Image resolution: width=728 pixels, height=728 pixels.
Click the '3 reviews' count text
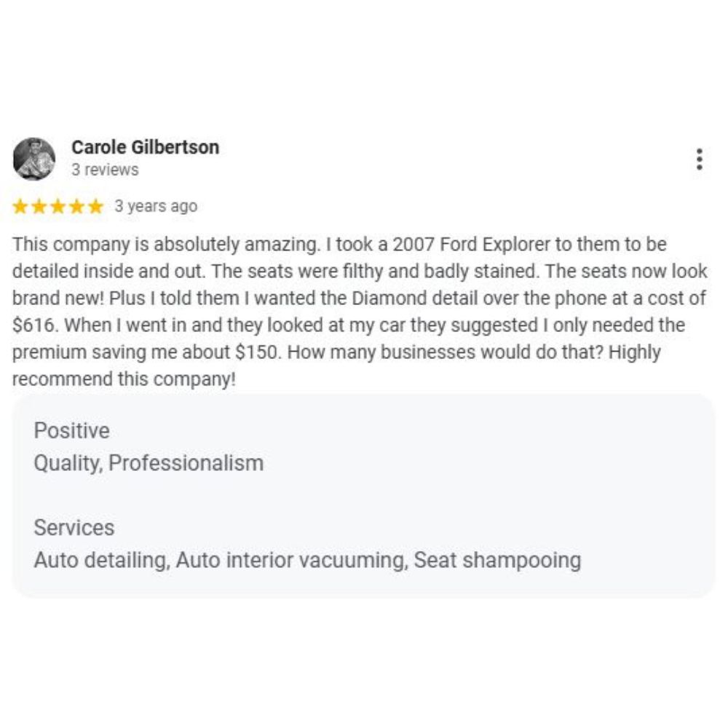[105, 170]
